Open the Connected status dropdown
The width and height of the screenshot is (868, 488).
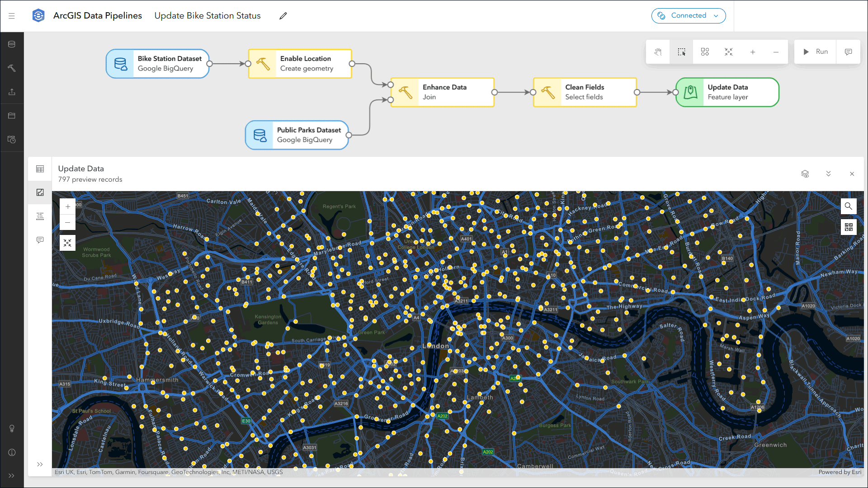coord(688,16)
